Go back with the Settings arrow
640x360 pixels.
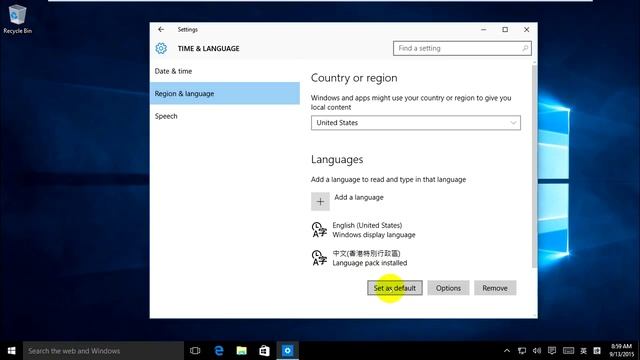161,29
